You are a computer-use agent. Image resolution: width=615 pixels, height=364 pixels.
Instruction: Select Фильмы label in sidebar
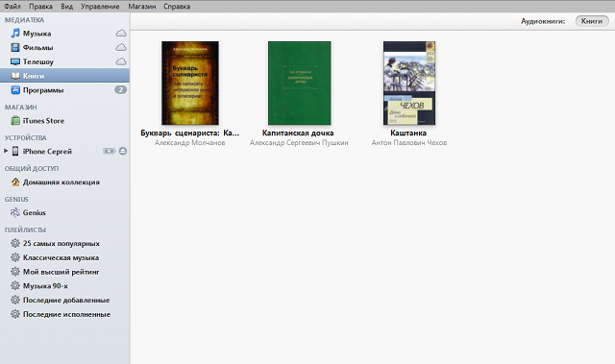point(37,48)
